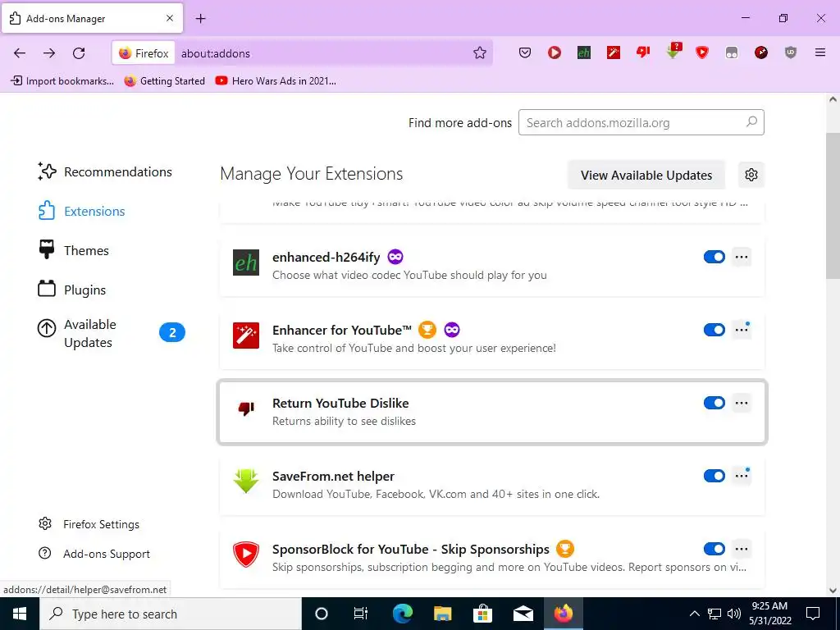Click the SponsorBlock shield logo
Viewport: 840px width, 630px height.
(x=246, y=555)
